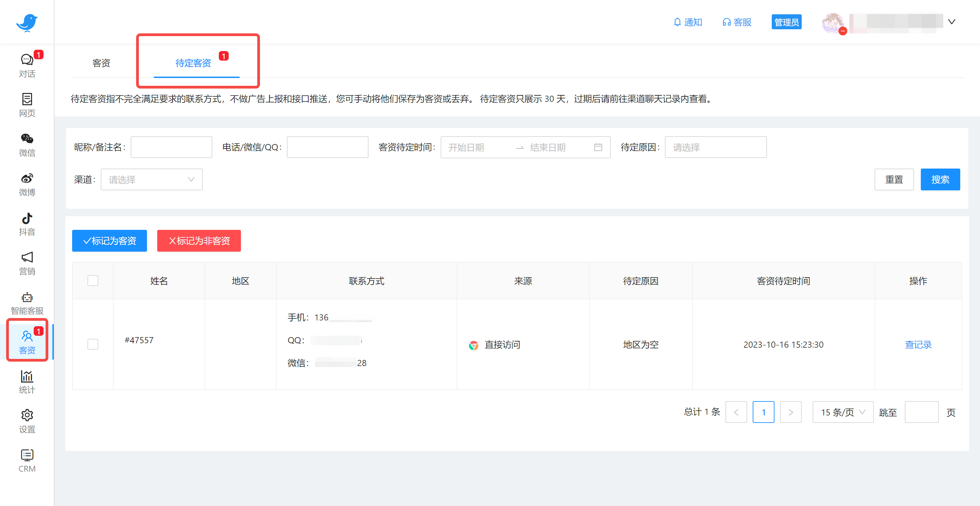
Task: Select the 微博 sidebar icon
Action: pos(27,184)
